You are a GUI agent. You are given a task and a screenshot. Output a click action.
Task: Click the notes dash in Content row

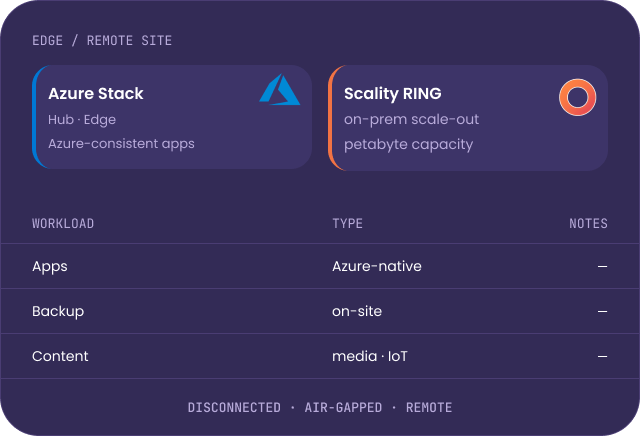coord(602,356)
